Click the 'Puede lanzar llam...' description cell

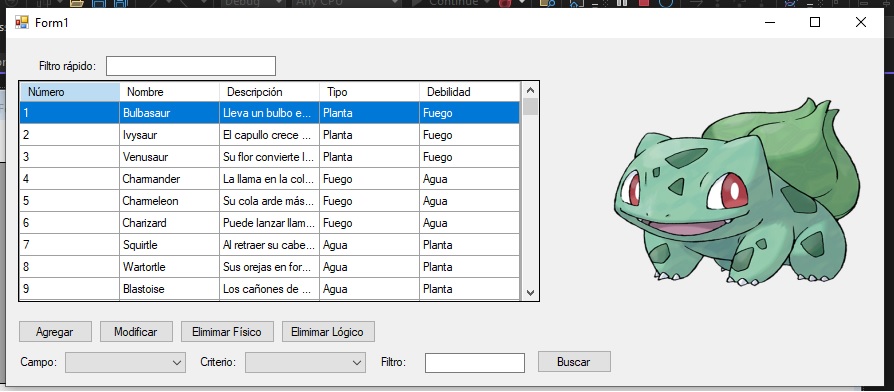tap(269, 223)
